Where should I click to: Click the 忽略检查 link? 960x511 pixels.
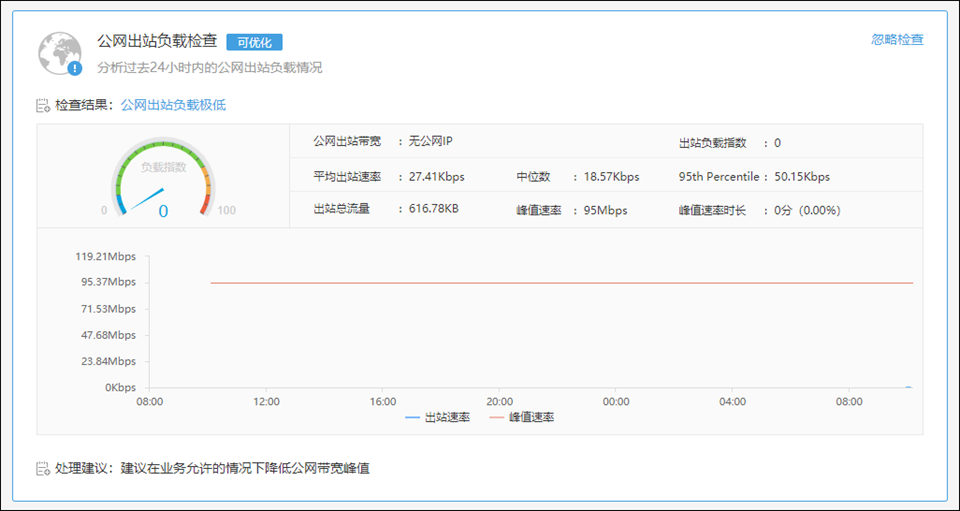[x=897, y=40]
